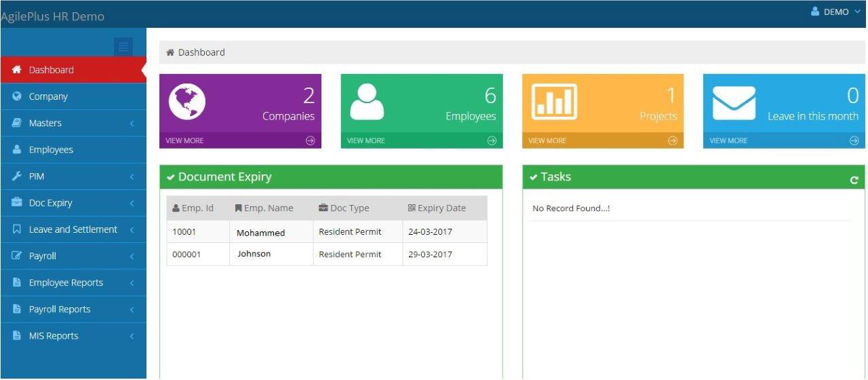Viewport: 868px width, 380px height.
Task: Click the home icon in breadcrumb bar
Action: point(170,52)
